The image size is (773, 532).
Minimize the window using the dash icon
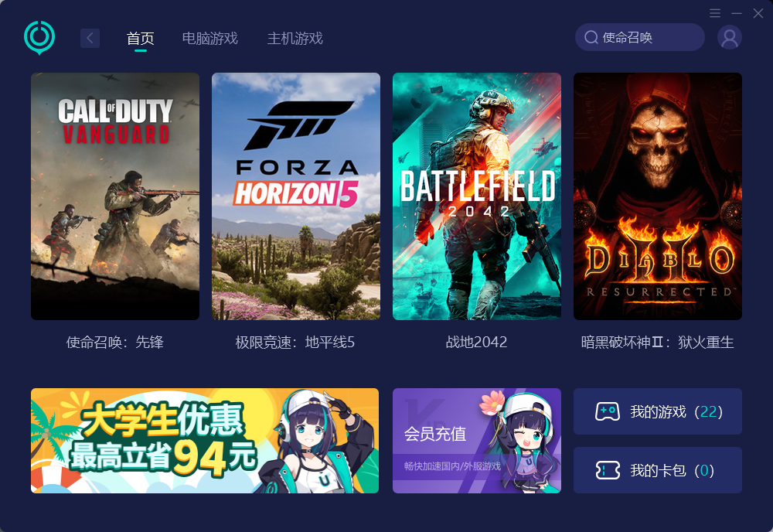(x=737, y=13)
